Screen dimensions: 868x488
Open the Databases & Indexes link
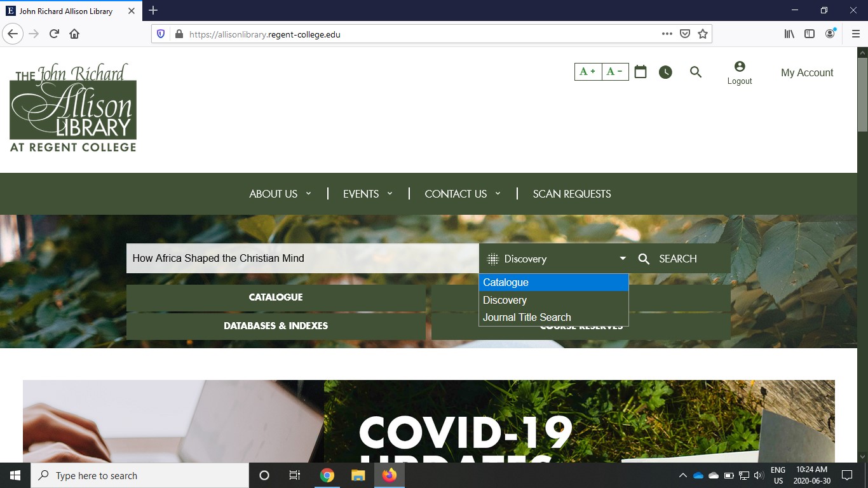276,326
